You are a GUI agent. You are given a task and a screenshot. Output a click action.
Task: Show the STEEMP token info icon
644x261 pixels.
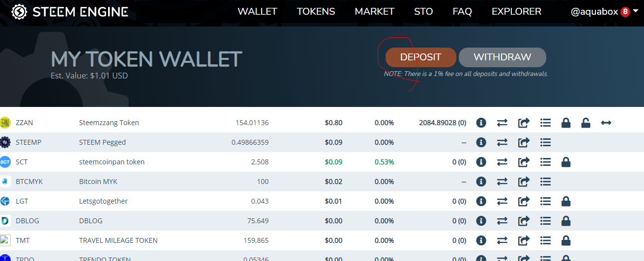pyautogui.click(x=481, y=142)
